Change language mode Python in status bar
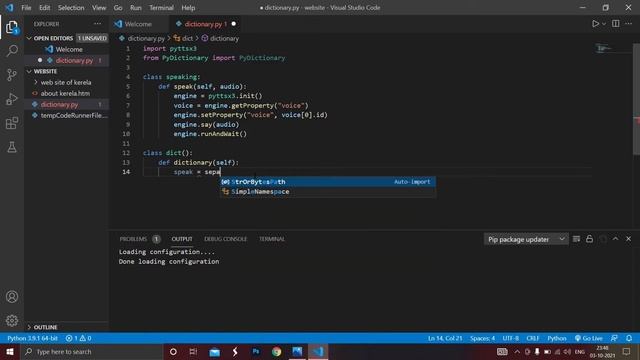This screenshot has height=360, width=640. tap(557, 338)
